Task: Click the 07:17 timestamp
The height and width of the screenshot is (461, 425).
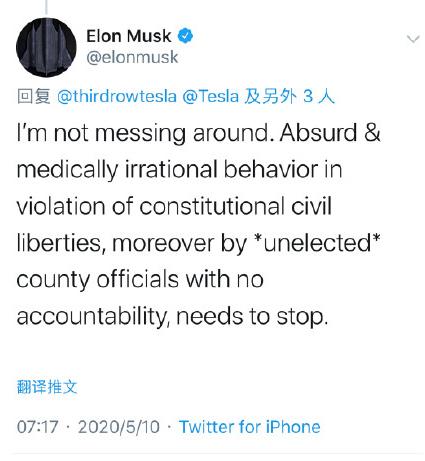Action: [37, 427]
